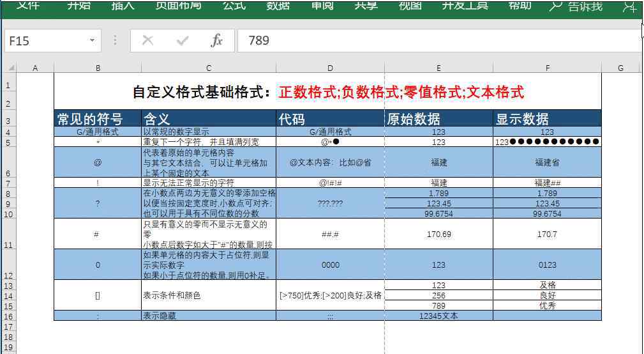Select cell with code ##.#
The height and width of the screenshot is (354, 644).
[x=330, y=234]
